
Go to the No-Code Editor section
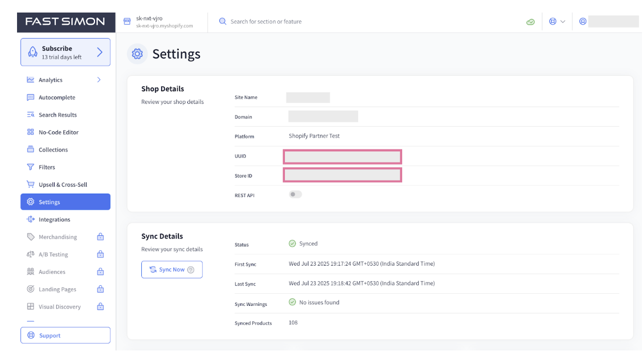tap(59, 132)
